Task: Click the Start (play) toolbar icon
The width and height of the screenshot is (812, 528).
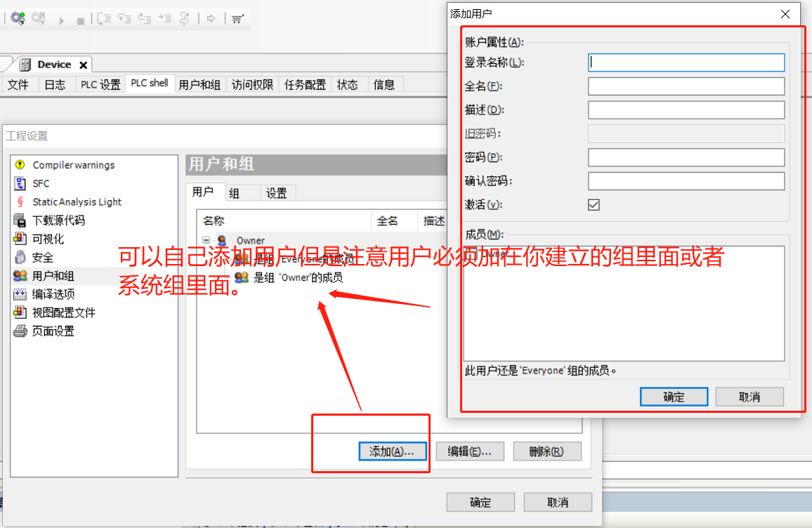Action: click(62, 20)
